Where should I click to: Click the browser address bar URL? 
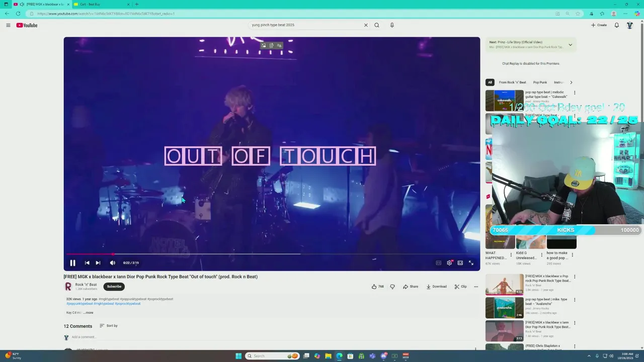point(106,14)
